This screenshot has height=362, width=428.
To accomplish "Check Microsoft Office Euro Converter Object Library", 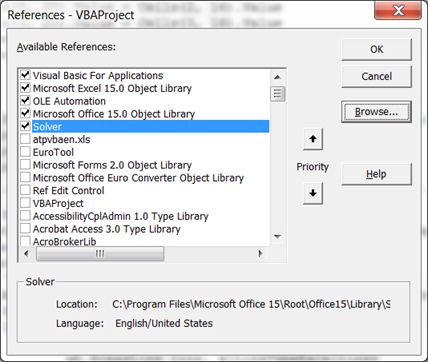I will [x=25, y=178].
